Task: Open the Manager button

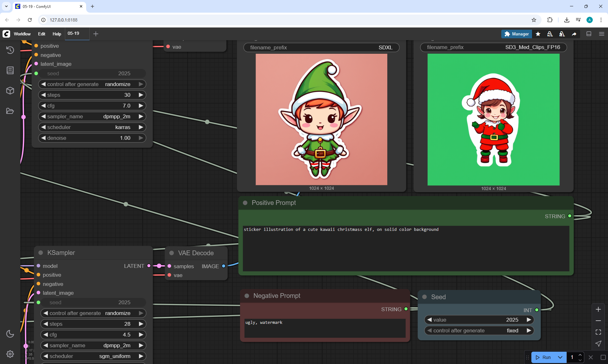Action: [516, 34]
